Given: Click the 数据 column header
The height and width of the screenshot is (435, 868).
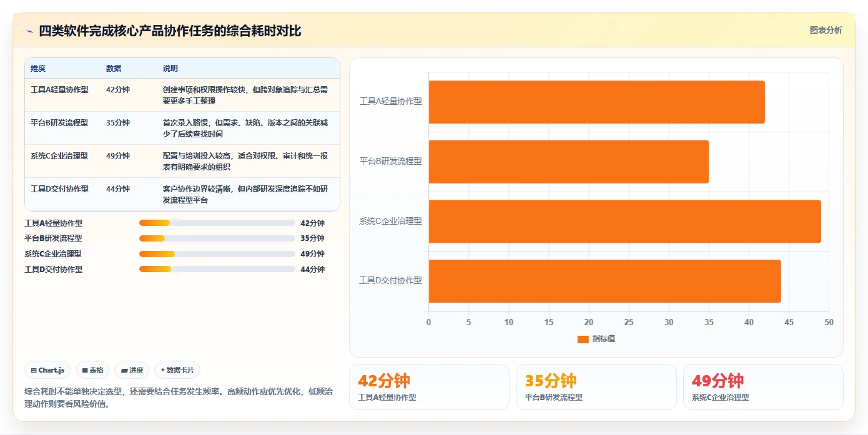Looking at the screenshot, I should (x=114, y=69).
